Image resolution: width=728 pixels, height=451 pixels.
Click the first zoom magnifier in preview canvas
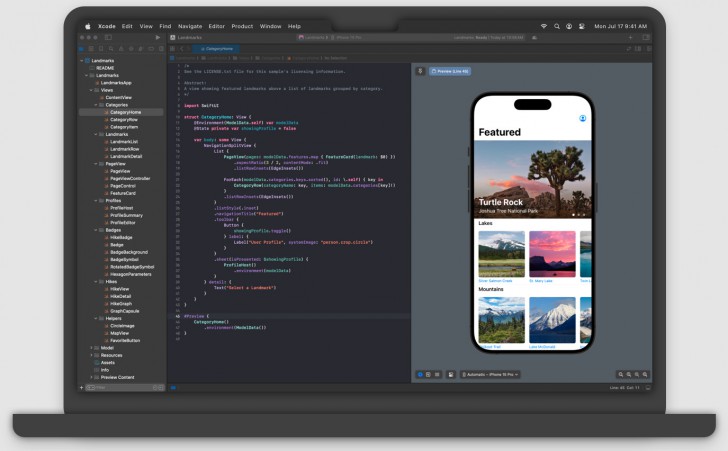pos(621,374)
